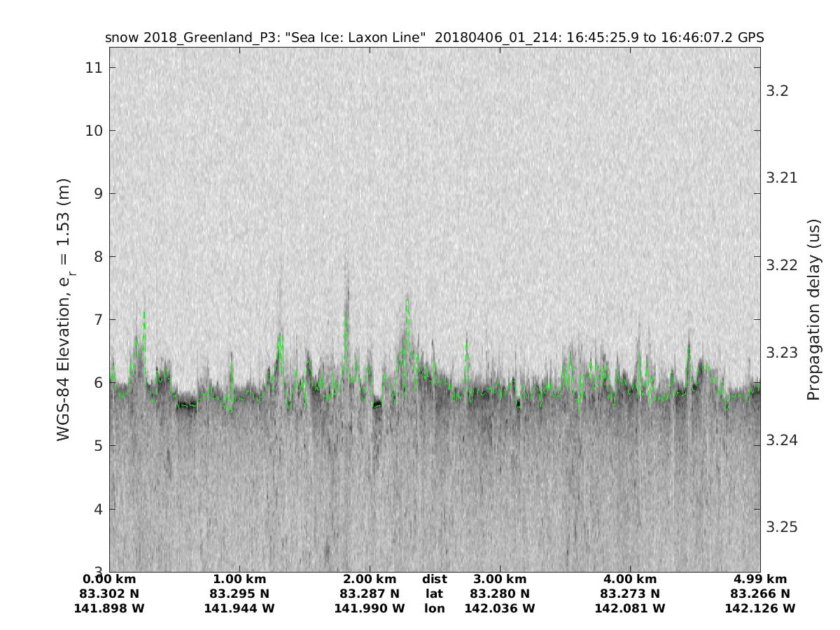Click the '2.00 km' distance label

(x=370, y=579)
